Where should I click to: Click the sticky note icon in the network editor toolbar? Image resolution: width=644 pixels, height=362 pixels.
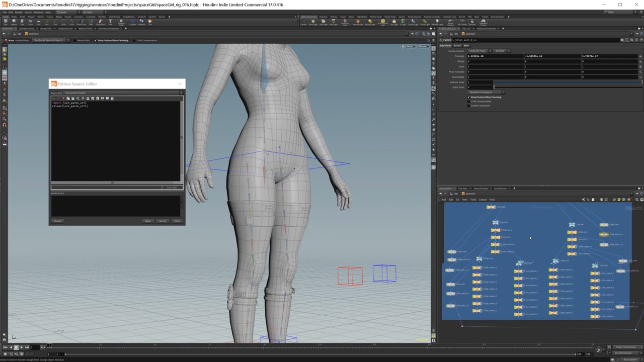[619, 200]
